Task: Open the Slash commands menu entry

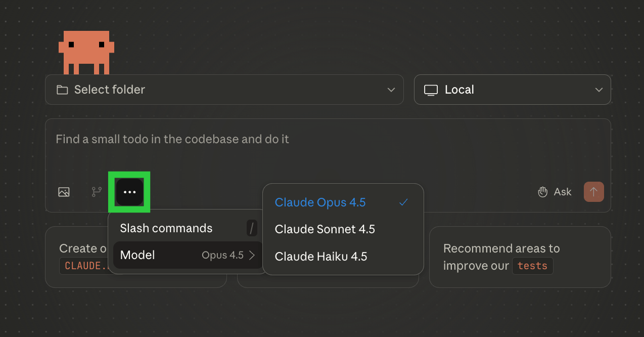Action: click(166, 228)
